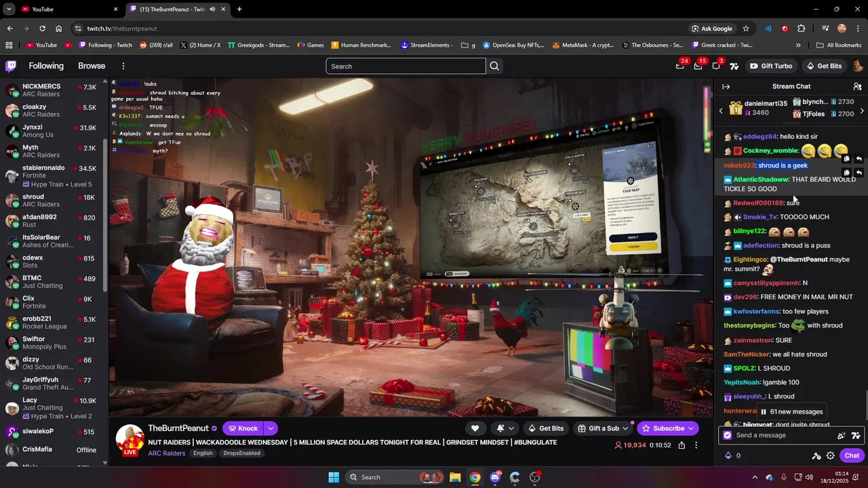Open the Twitch home logo
Screen dimensions: 868x488
(x=11, y=66)
